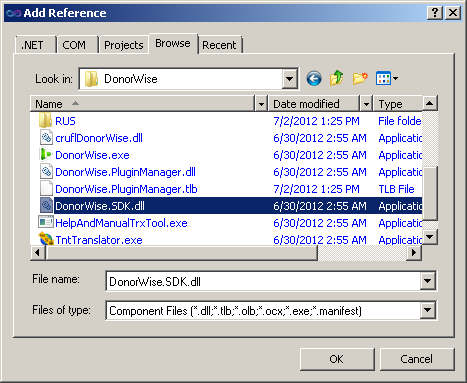
Task: Select the Browse tab
Action: 173,43
